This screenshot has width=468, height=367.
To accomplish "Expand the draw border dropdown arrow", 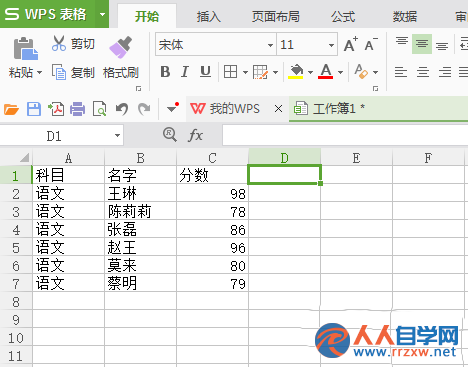I will pos(275,72).
